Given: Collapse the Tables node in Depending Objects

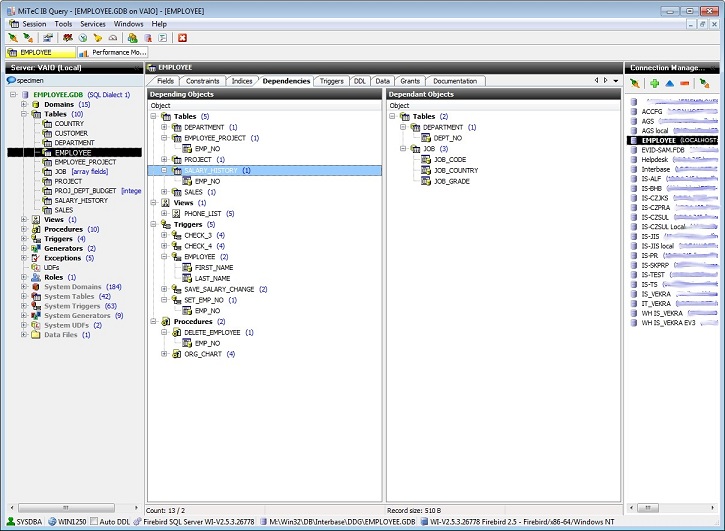Looking at the screenshot, I should pos(154,117).
